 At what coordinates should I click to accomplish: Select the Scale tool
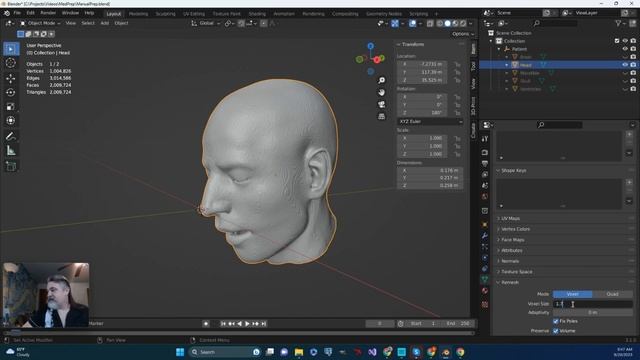click(11, 107)
